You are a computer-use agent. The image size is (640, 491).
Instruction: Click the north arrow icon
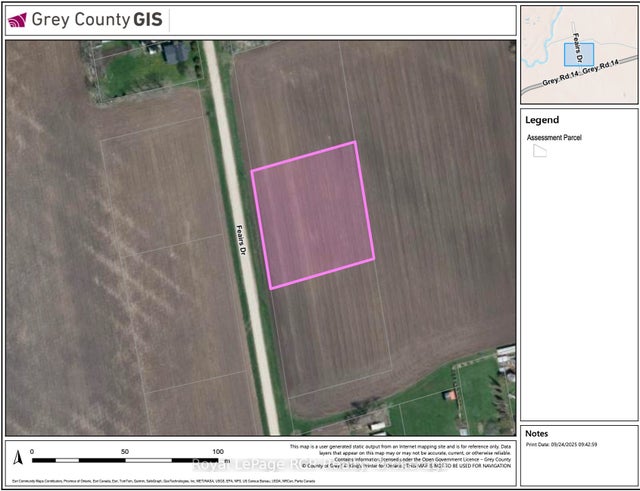coord(17,457)
